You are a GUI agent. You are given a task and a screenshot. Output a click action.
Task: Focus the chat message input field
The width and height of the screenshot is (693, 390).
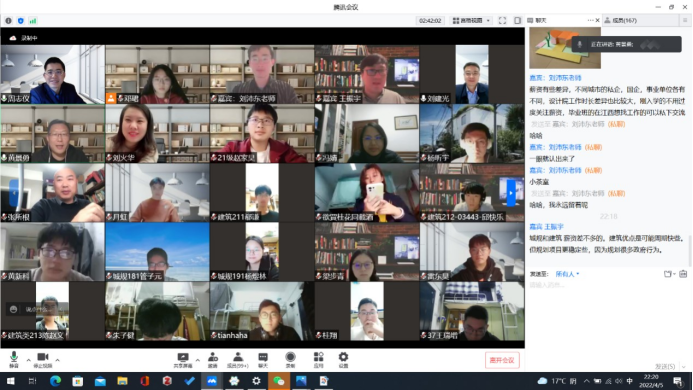coord(608,318)
